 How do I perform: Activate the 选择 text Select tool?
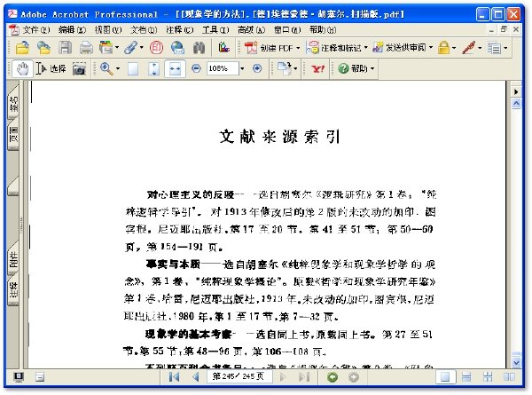(x=51, y=68)
